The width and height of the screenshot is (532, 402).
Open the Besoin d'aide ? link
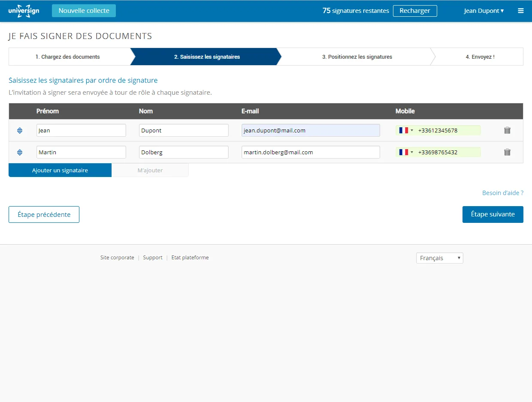pos(503,193)
